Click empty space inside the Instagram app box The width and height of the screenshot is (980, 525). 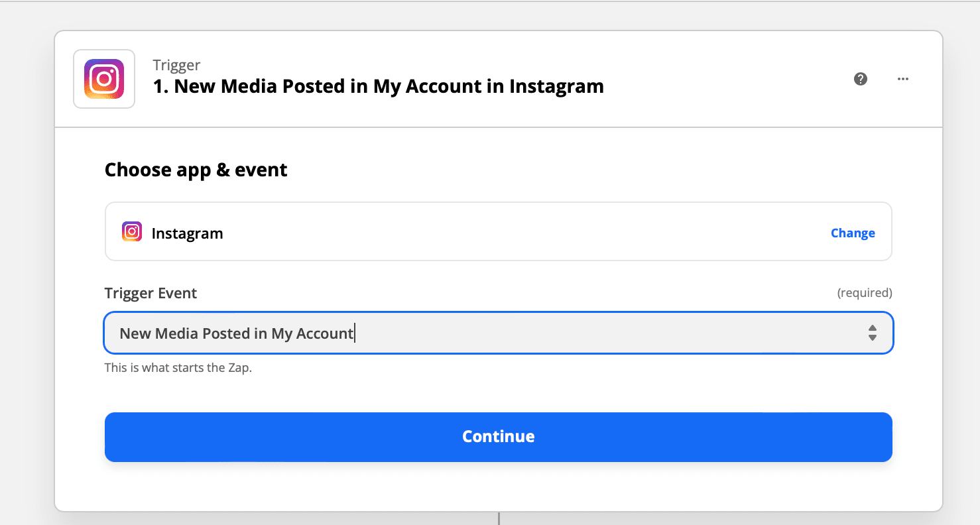click(524, 232)
